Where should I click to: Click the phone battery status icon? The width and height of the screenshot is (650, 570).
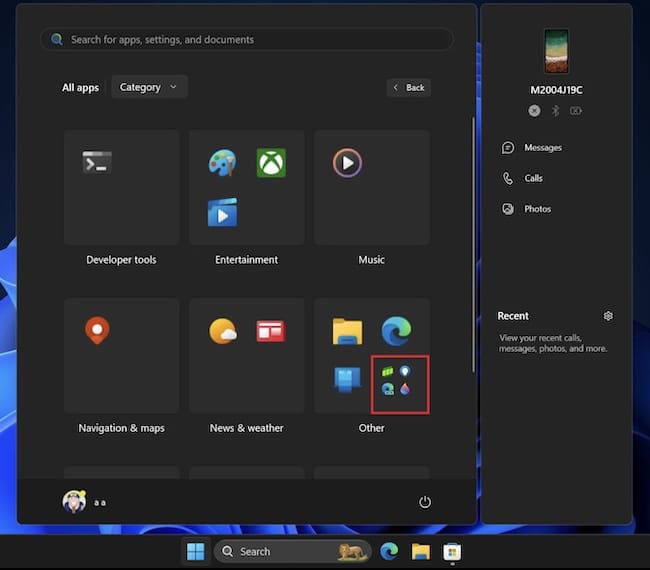(576, 111)
